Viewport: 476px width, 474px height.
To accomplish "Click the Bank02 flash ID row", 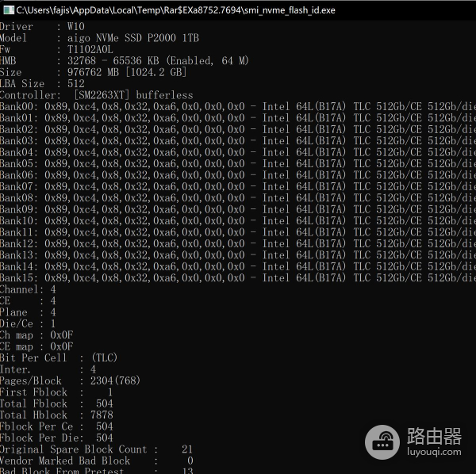I will coord(238,129).
